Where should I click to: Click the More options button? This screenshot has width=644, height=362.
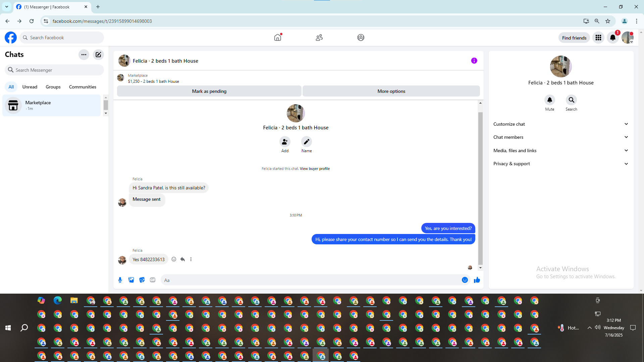point(391,91)
